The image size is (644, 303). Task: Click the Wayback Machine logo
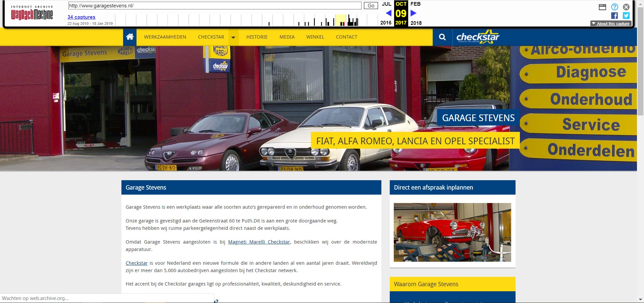(x=32, y=13)
